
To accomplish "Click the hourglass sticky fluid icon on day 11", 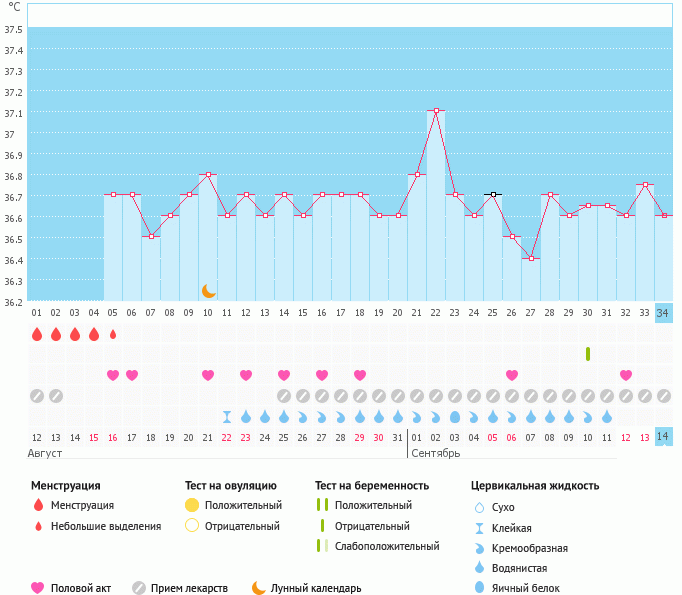I will click(x=227, y=416).
